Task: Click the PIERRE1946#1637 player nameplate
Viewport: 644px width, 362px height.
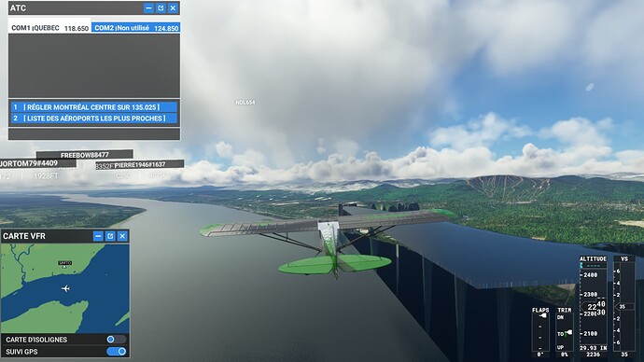Action: click(x=140, y=164)
